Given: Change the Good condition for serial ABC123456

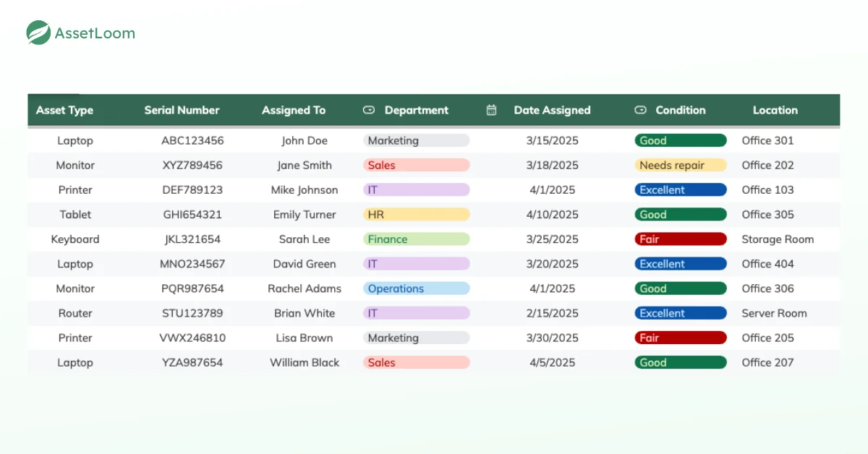Looking at the screenshot, I should coord(681,141).
